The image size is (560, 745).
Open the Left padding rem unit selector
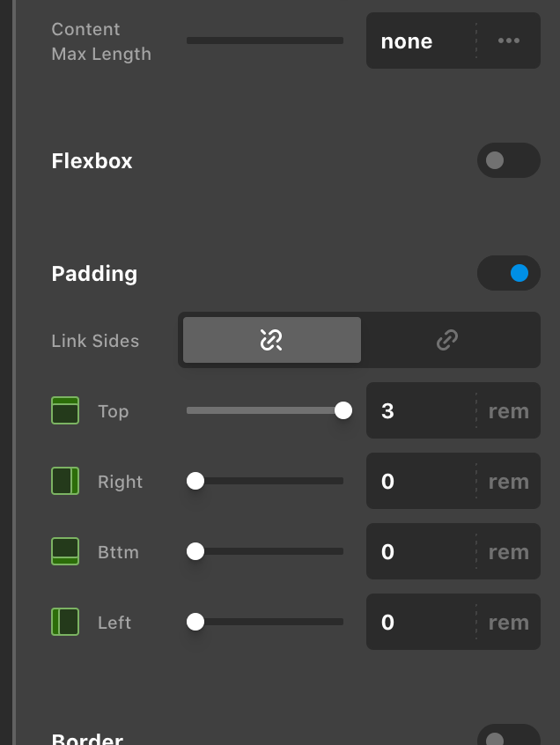pyautogui.click(x=509, y=622)
